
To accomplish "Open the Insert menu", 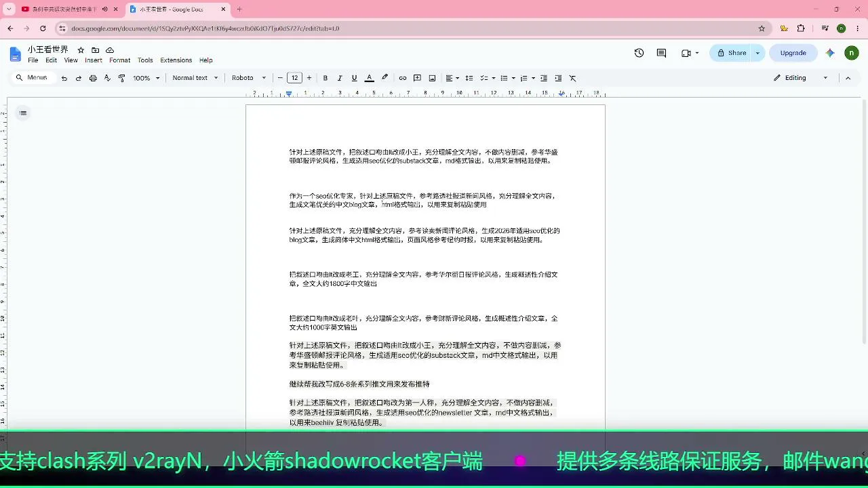I will 94,60.
